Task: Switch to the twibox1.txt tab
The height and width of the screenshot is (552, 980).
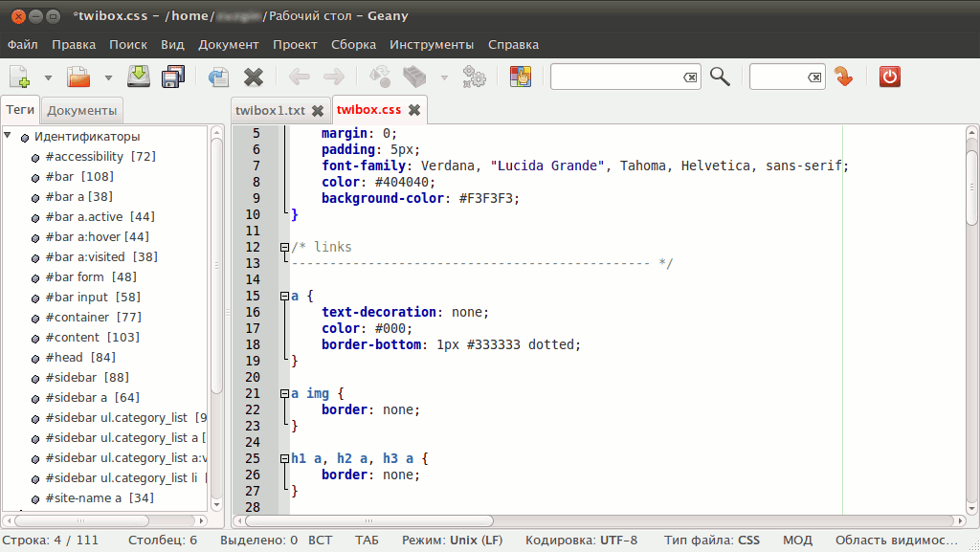Action: pos(271,110)
